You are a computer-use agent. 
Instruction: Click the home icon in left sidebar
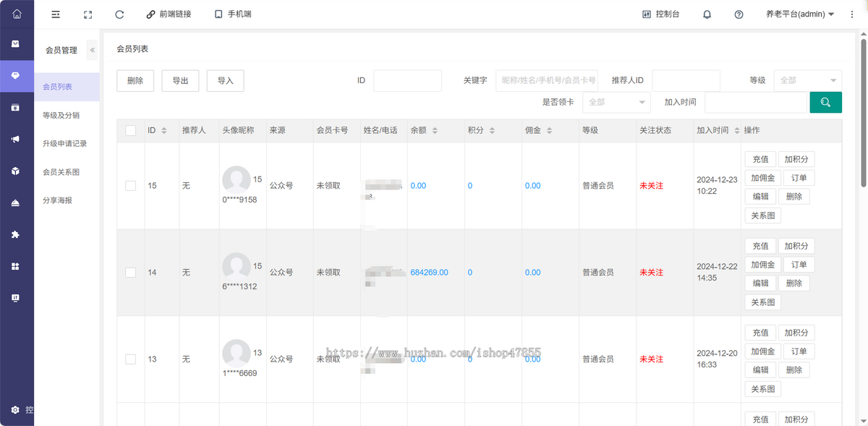[x=17, y=14]
